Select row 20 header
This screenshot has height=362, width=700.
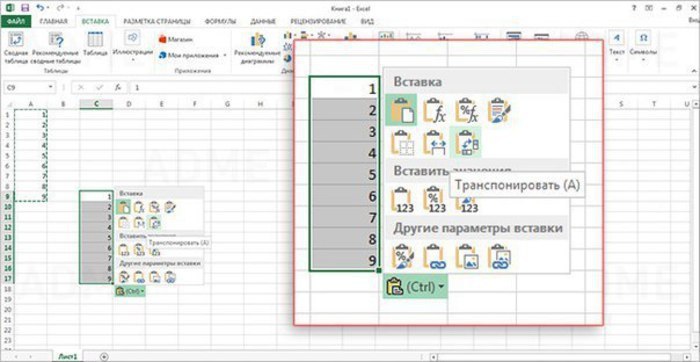click(7, 310)
